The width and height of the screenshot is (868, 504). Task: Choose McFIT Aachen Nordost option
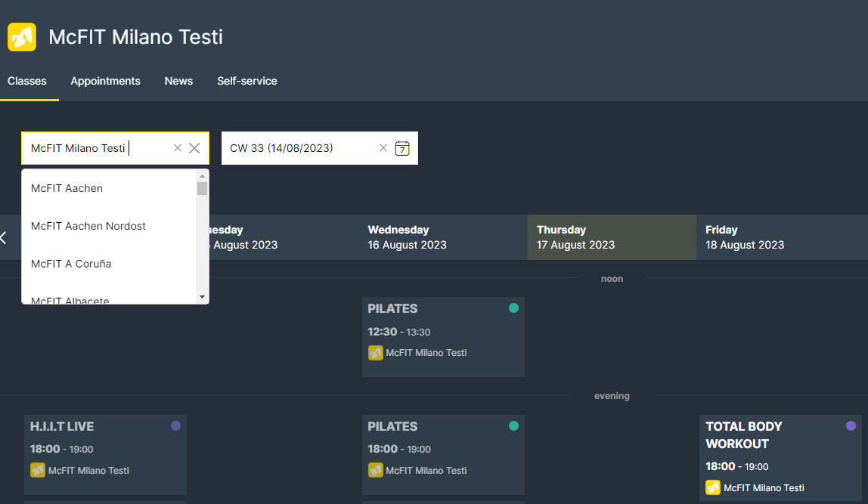(109, 226)
